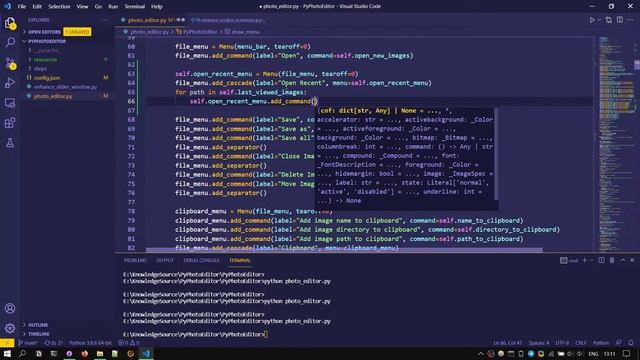This screenshot has width=640, height=360.
Task: Open notifications bell in status bar
Action: 631,343
